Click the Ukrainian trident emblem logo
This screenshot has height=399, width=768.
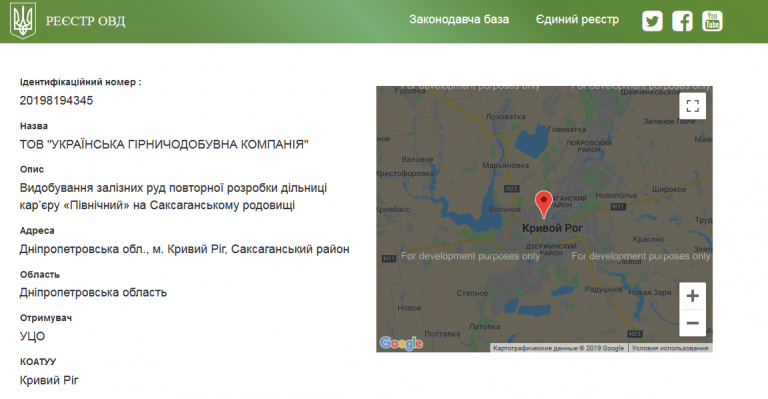tap(23, 21)
